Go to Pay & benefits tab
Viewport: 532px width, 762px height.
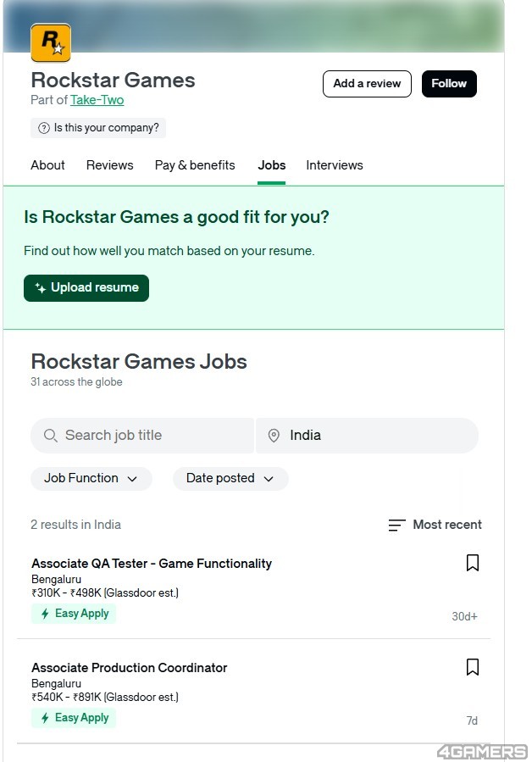195,165
